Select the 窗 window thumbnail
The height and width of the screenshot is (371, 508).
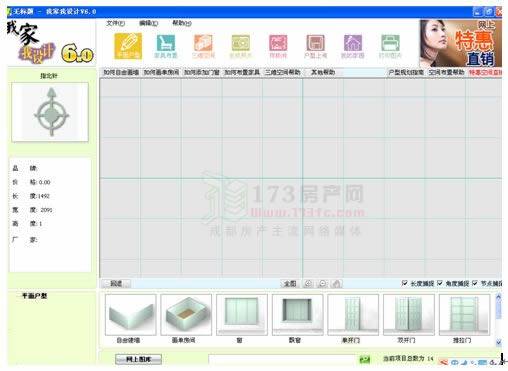tap(242, 315)
